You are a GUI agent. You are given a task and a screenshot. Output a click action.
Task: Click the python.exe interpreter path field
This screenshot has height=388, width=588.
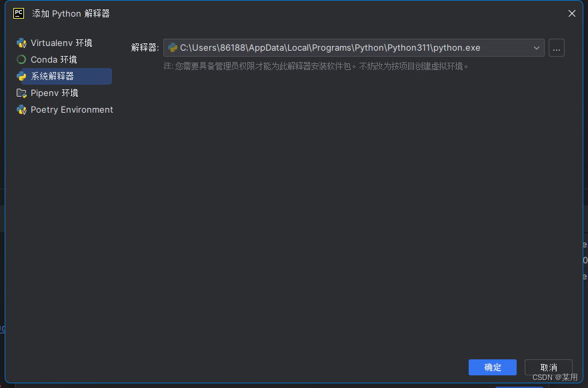click(353, 47)
